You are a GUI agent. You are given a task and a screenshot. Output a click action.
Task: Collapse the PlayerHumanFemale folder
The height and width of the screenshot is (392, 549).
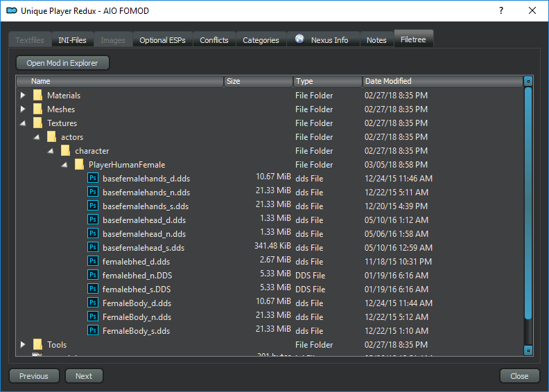pyautogui.click(x=64, y=165)
